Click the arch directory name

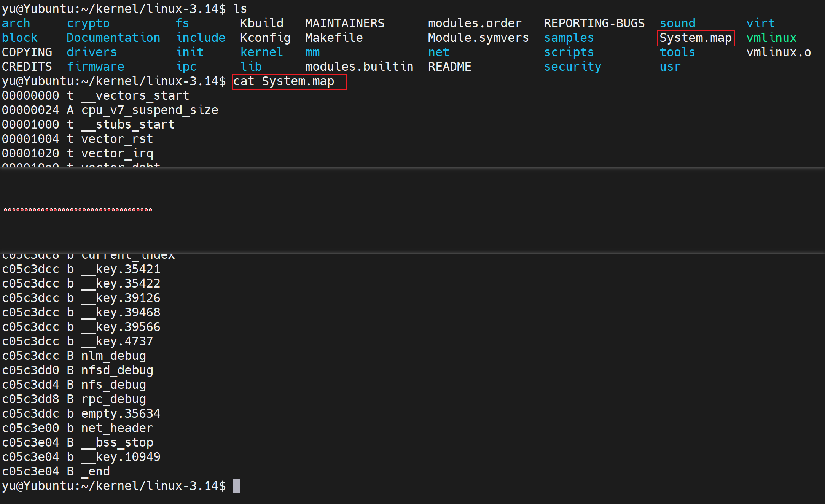point(16,24)
